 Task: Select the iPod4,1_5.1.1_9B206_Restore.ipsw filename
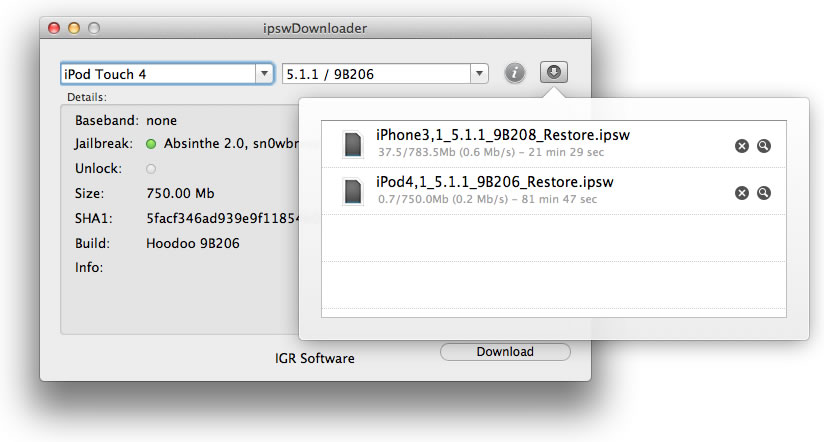495,182
